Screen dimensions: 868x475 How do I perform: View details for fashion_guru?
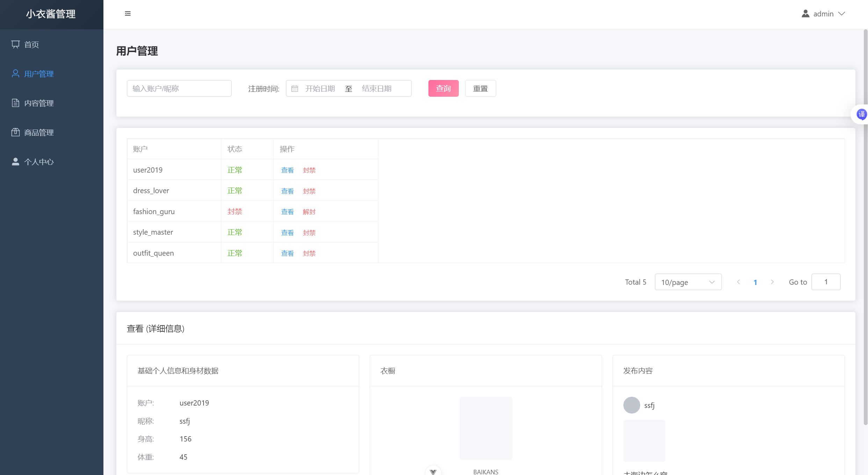point(287,212)
